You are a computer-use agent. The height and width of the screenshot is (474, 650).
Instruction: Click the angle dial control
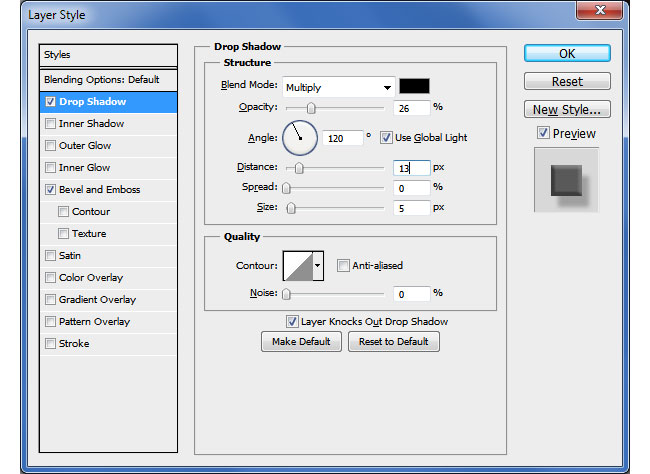(300, 138)
